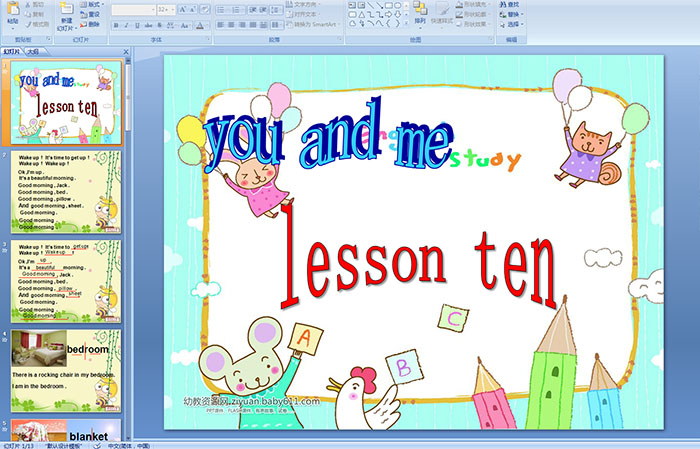Toggle align text right
Image resolution: width=700 pixels, height=449 pixels.
click(x=242, y=25)
